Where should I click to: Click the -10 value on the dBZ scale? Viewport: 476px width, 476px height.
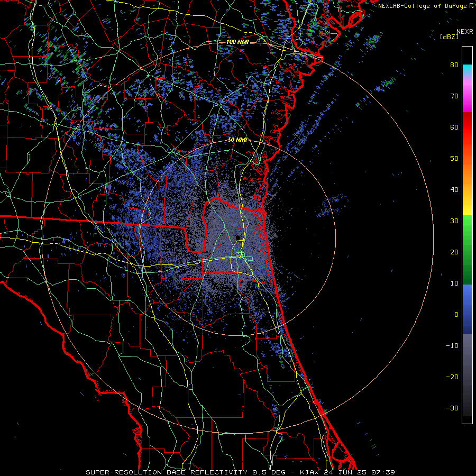click(x=452, y=345)
